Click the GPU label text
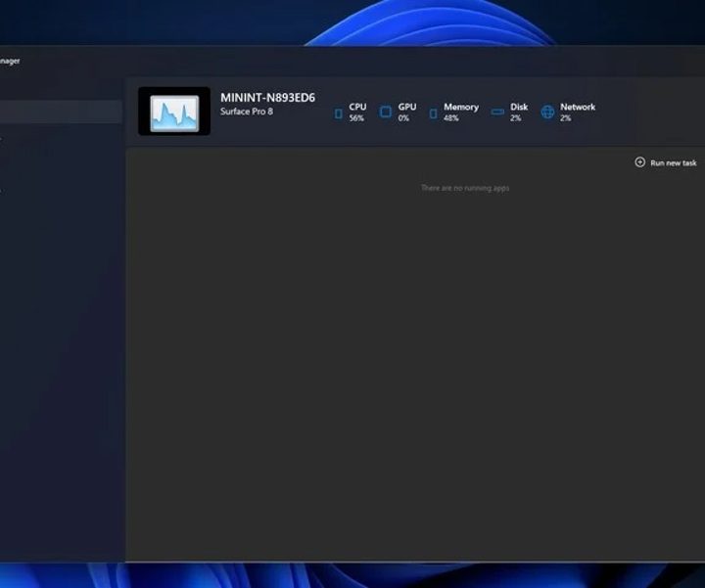Image resolution: width=705 pixels, height=588 pixels. pos(407,107)
